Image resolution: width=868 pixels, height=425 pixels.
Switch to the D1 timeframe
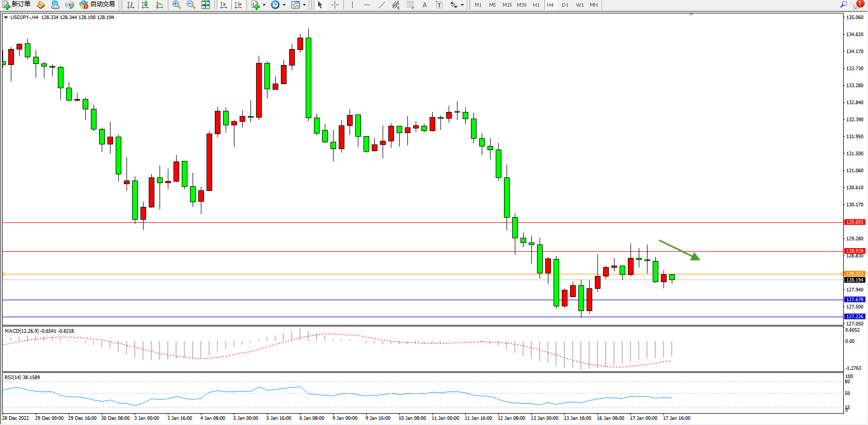(x=565, y=5)
